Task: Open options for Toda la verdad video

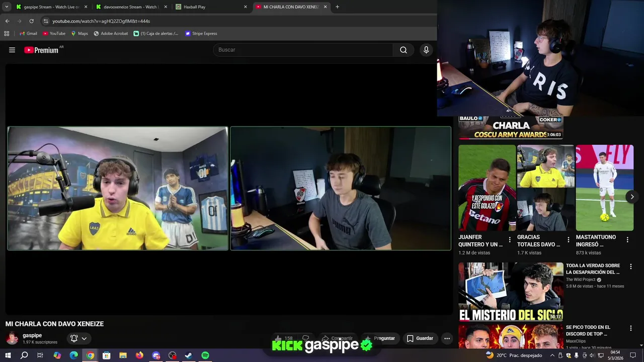Action: click(631, 266)
